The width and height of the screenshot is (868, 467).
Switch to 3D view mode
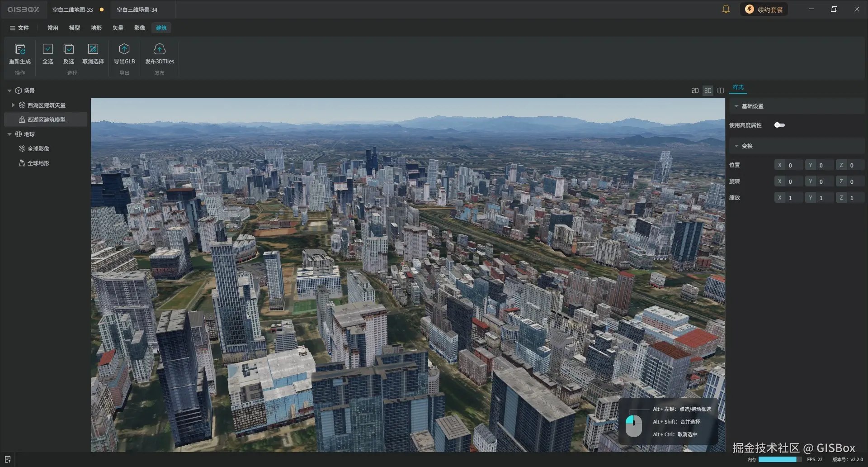708,91
